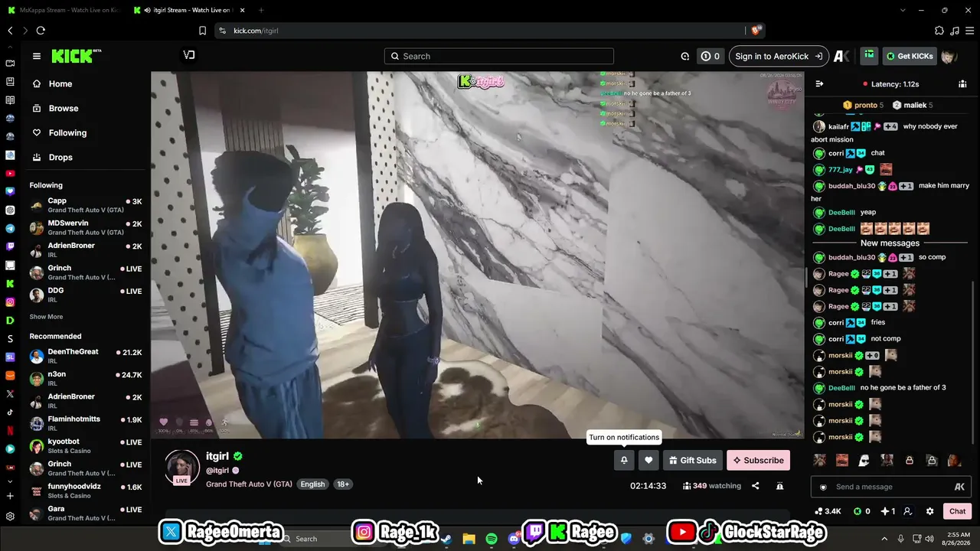980x551 pixels.
Task: Expand Show More followed channels
Action: point(46,317)
